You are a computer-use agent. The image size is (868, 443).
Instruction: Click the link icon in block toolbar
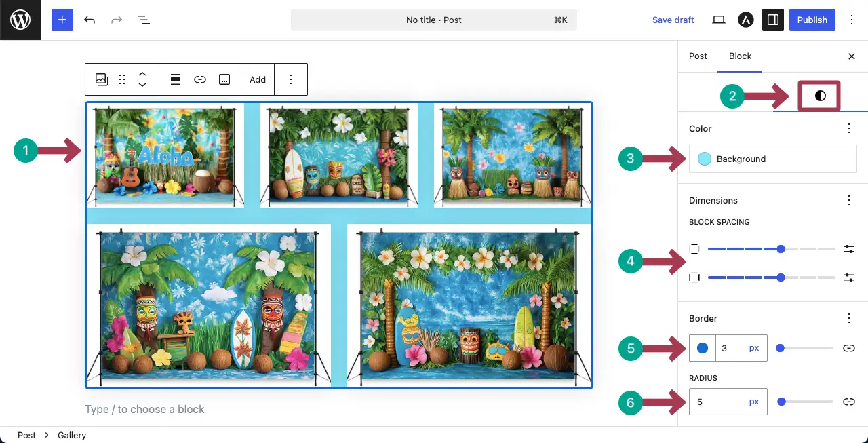200,79
